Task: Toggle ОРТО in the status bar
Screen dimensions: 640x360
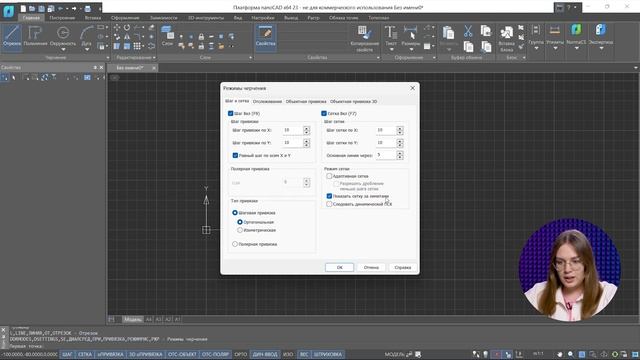Action: pos(241,354)
